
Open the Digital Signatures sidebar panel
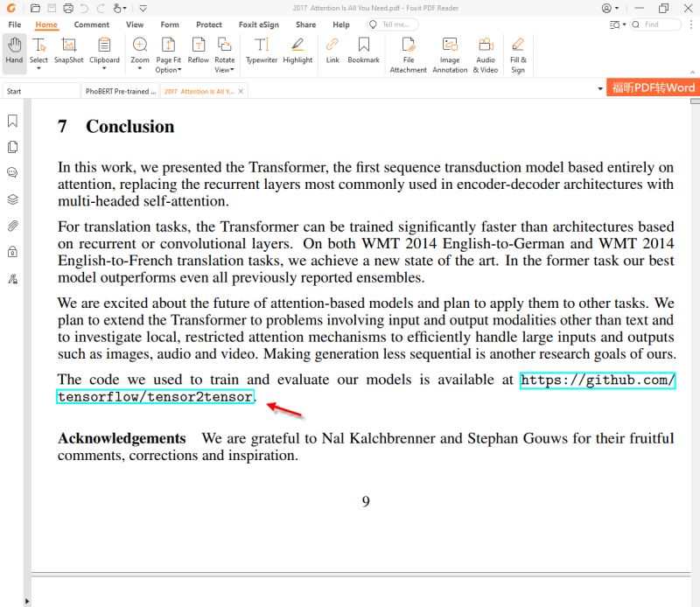point(12,279)
